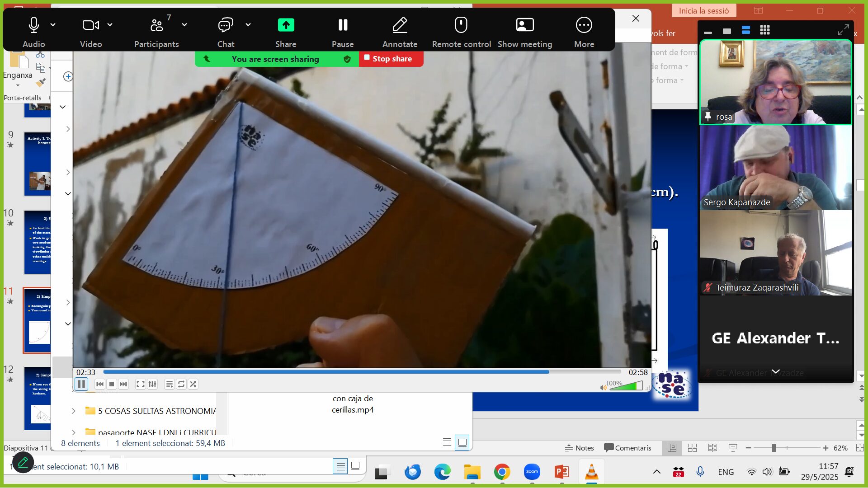The width and height of the screenshot is (868, 488).
Task: Click the red Stop share button
Action: tap(391, 59)
